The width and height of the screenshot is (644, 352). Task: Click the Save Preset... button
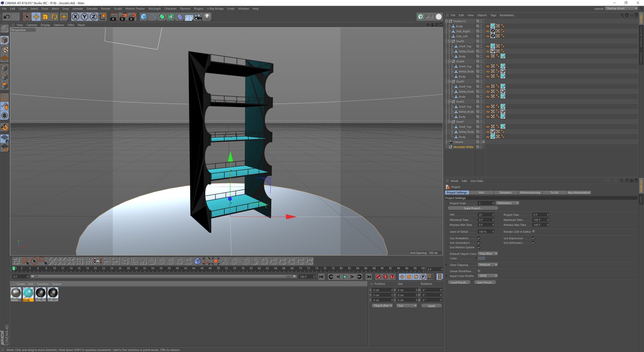coord(485,283)
